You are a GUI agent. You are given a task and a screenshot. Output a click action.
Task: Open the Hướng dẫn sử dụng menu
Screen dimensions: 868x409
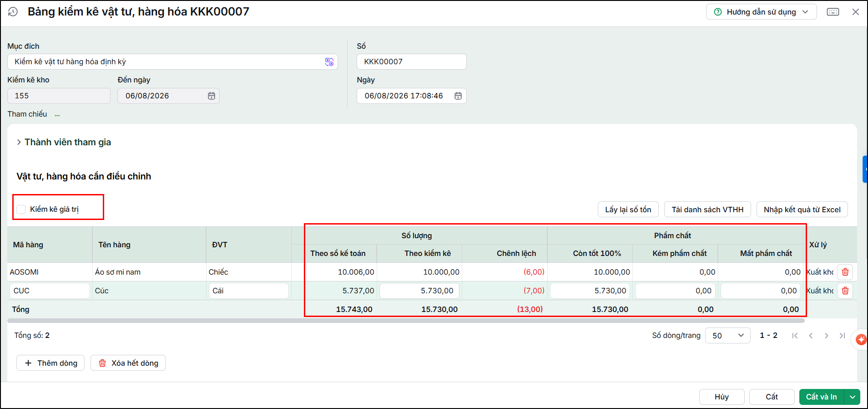coord(761,12)
